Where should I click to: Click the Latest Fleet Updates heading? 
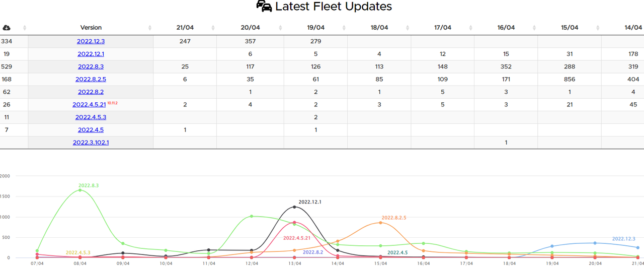[x=333, y=6]
